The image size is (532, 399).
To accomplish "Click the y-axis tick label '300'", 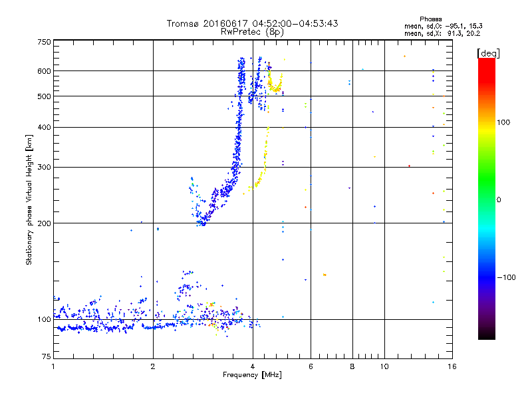I will click(45, 168).
